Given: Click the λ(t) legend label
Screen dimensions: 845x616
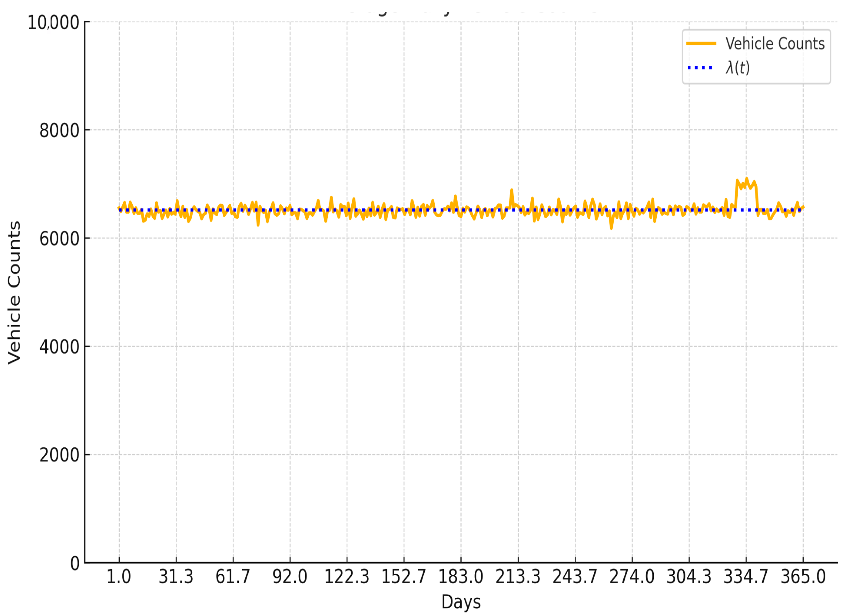Looking at the screenshot, I should point(737,68).
